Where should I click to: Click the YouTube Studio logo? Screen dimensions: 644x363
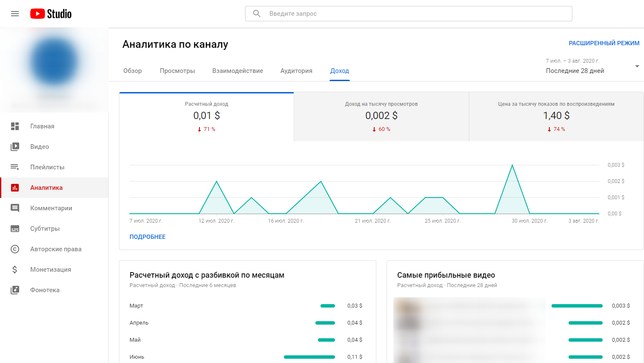coord(51,14)
